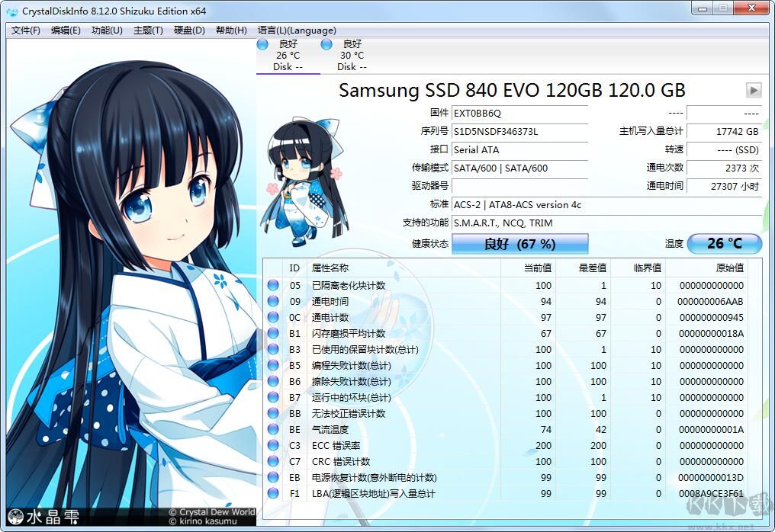Click the firmware field EXT0BB6Q

[x=519, y=113]
